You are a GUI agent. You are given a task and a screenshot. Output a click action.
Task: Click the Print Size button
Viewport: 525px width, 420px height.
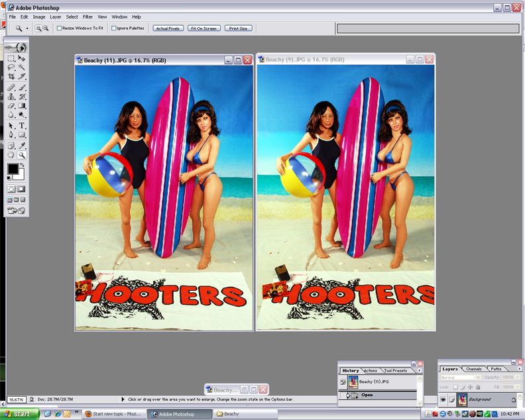238,28
